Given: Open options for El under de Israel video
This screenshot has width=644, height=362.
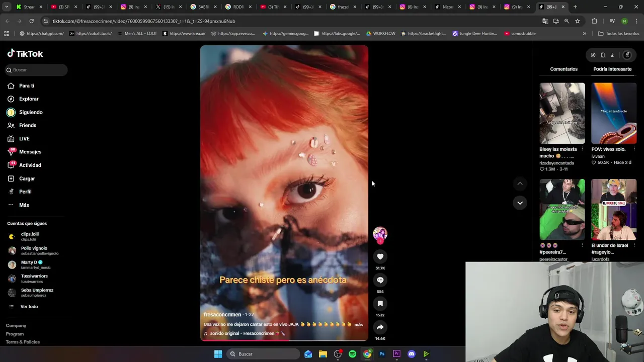Looking at the screenshot, I should [634, 245].
